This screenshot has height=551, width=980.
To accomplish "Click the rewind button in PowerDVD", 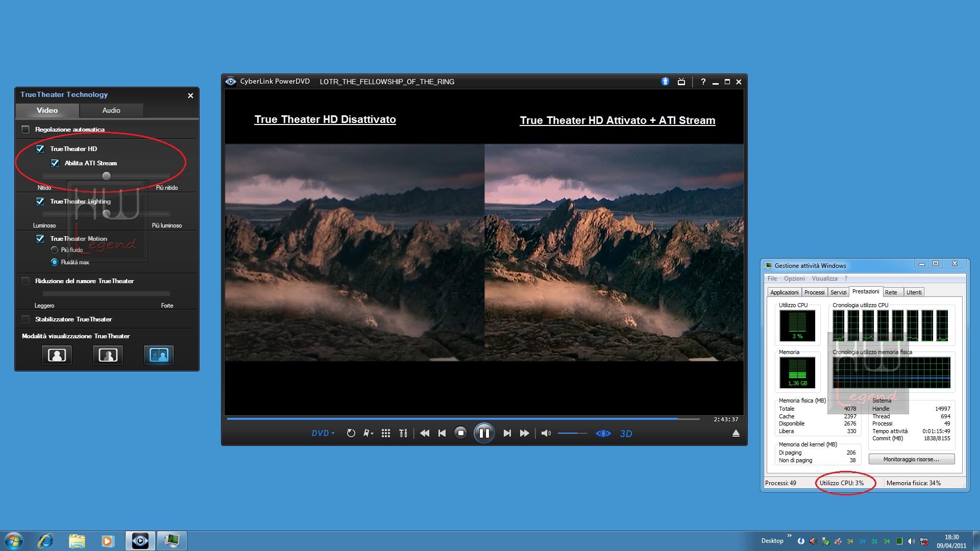I will 425,433.
